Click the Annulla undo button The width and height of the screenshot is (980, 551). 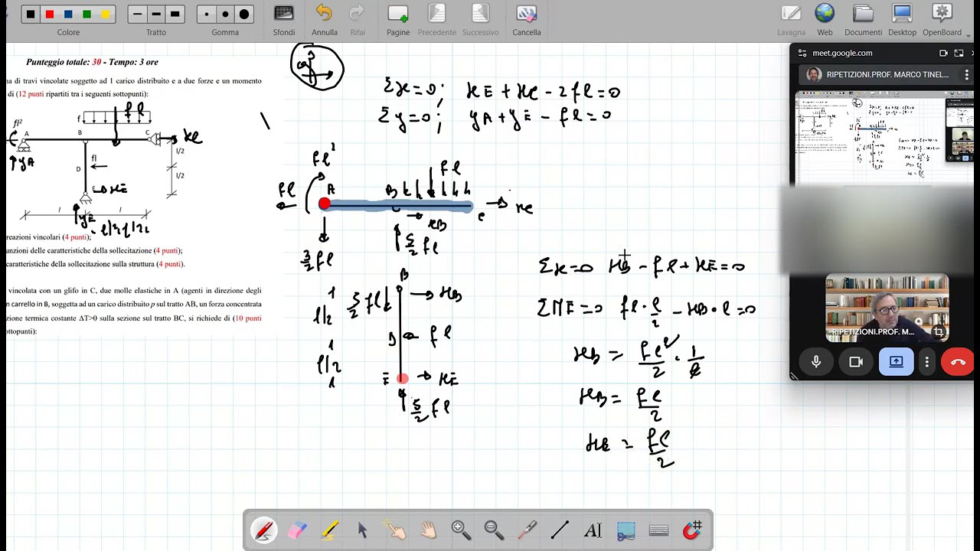325,19
